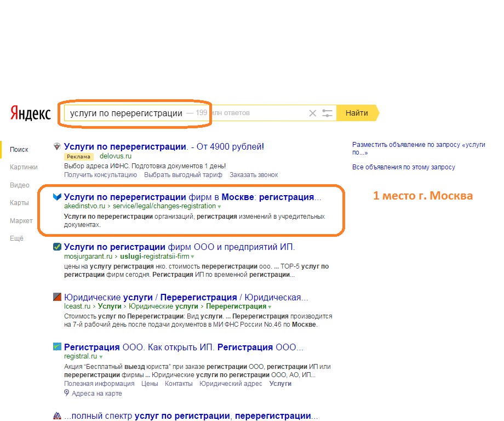Image resolution: width=504 pixels, height=421 pixels.
Task: Click favicon of the last partial result
Action: [x=57, y=416]
